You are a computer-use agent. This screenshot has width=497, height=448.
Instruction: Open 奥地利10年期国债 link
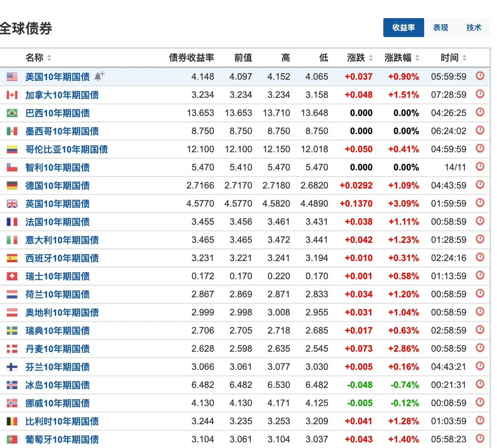(x=62, y=312)
